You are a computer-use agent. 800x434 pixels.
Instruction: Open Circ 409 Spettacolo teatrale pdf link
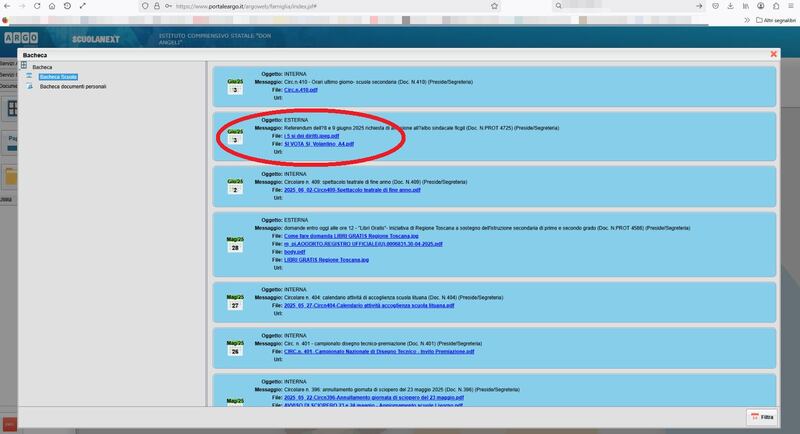[x=352, y=190]
